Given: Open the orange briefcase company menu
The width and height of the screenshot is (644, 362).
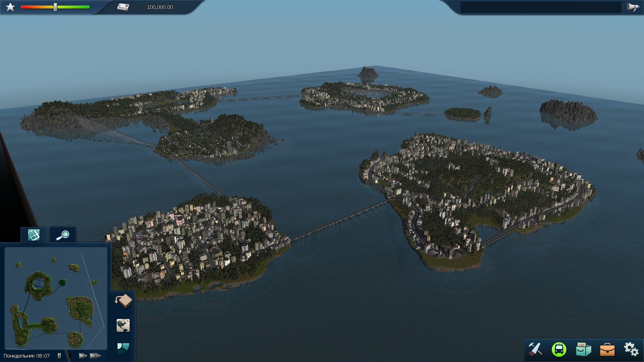Looking at the screenshot, I should pyautogui.click(x=607, y=349).
